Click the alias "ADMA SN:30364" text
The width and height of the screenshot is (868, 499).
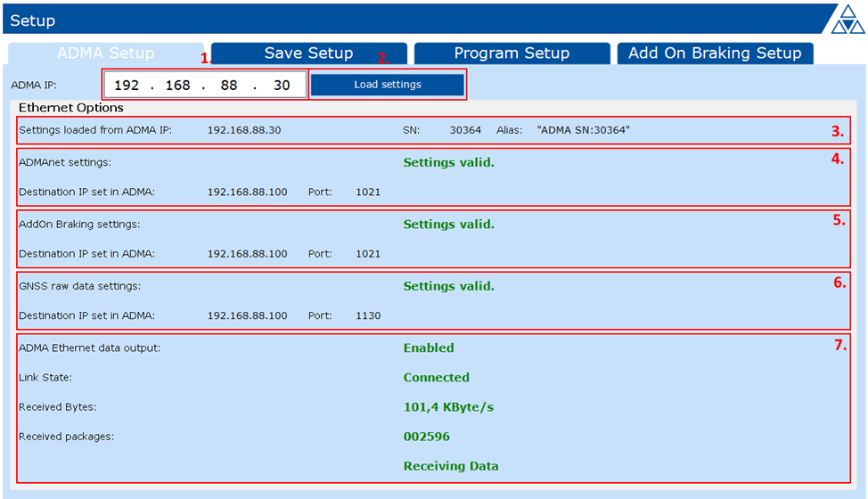click(584, 130)
